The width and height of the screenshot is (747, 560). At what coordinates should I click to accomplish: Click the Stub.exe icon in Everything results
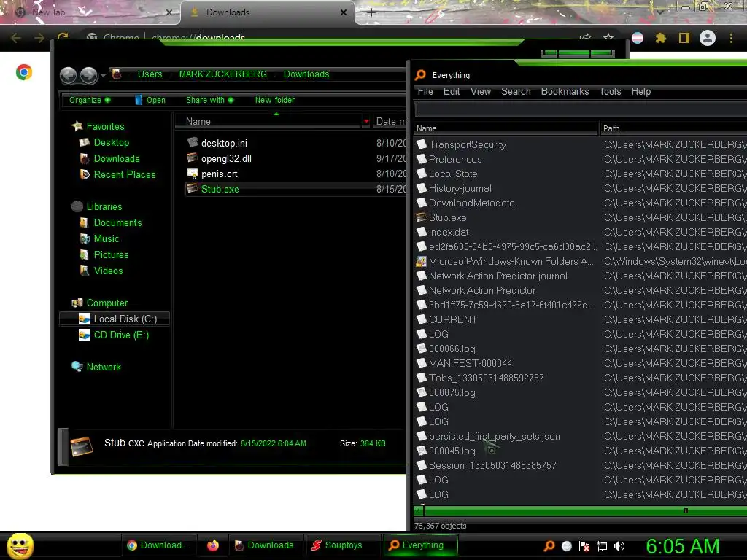coord(421,217)
